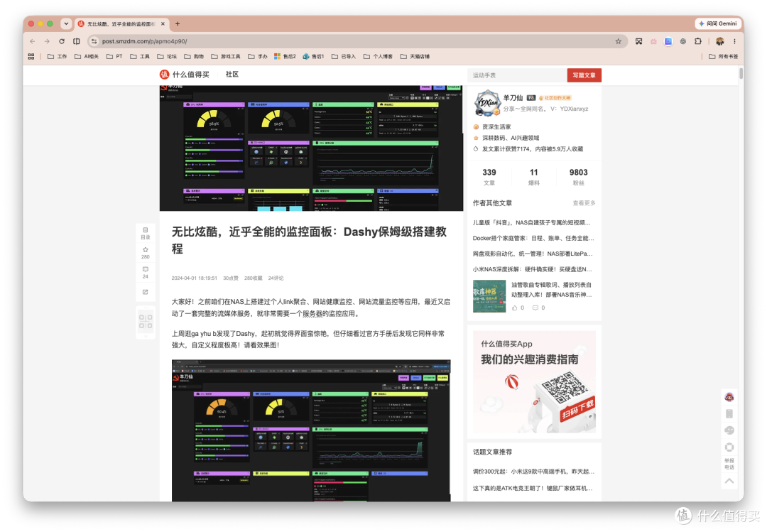This screenshot has height=532, width=767.
Task: Open 目录 table of contents in left sidebar
Action: click(146, 233)
